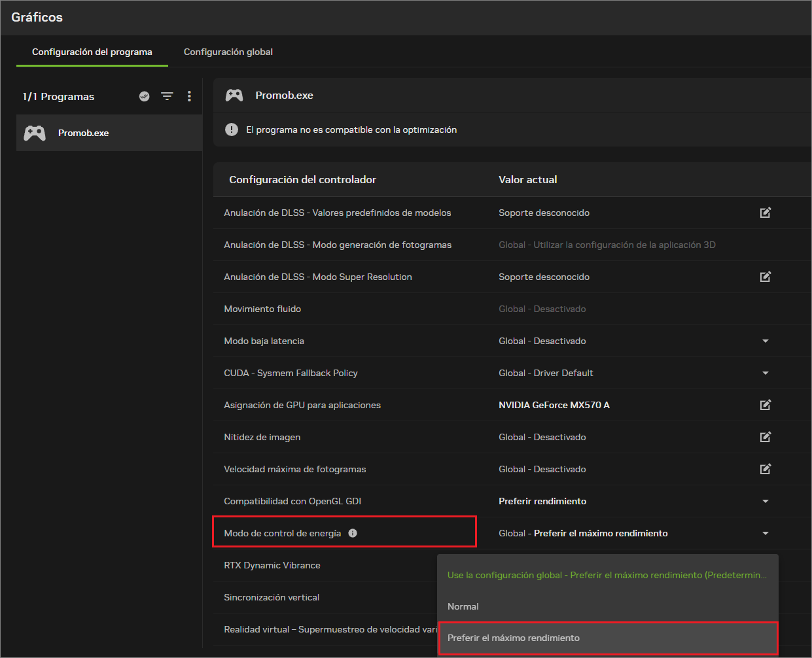Collapse Modo de control de energía dropdown arrow
Screen dimensions: 812x658
pyautogui.click(x=766, y=533)
